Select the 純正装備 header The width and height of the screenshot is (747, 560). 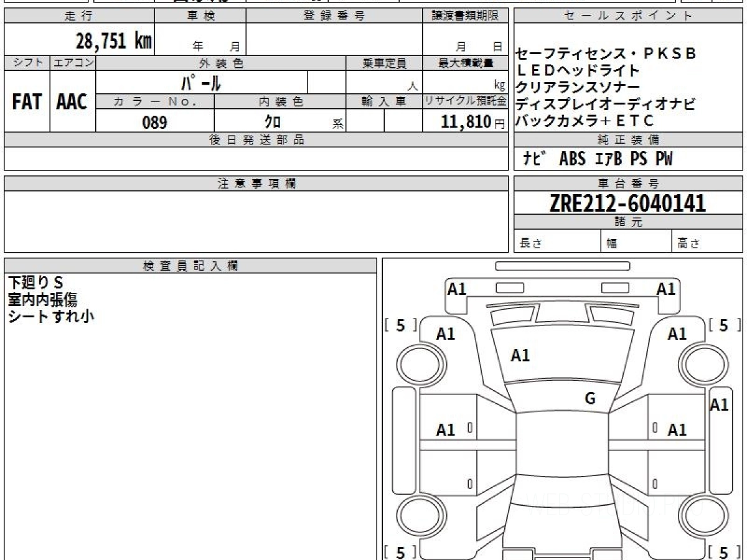click(x=629, y=140)
